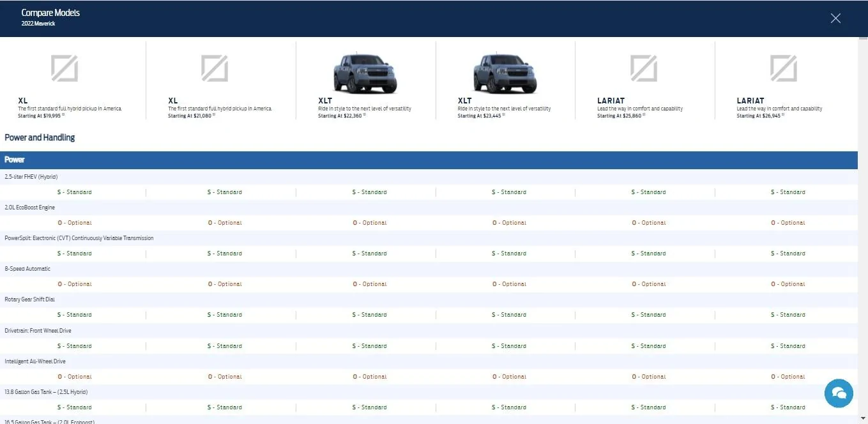Click the "2.0L EcoBoost Engine" row label
The width and height of the screenshot is (868, 424).
(30, 208)
